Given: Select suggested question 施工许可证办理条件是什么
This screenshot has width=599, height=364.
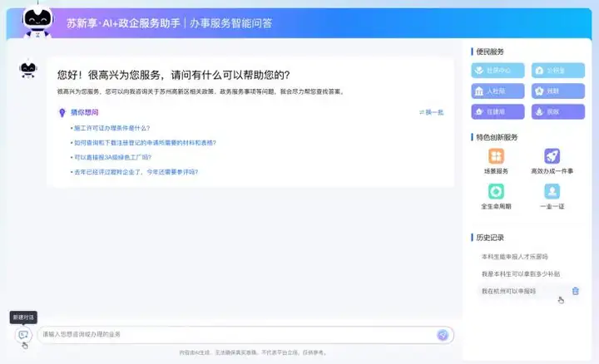Looking at the screenshot, I should point(111,128).
